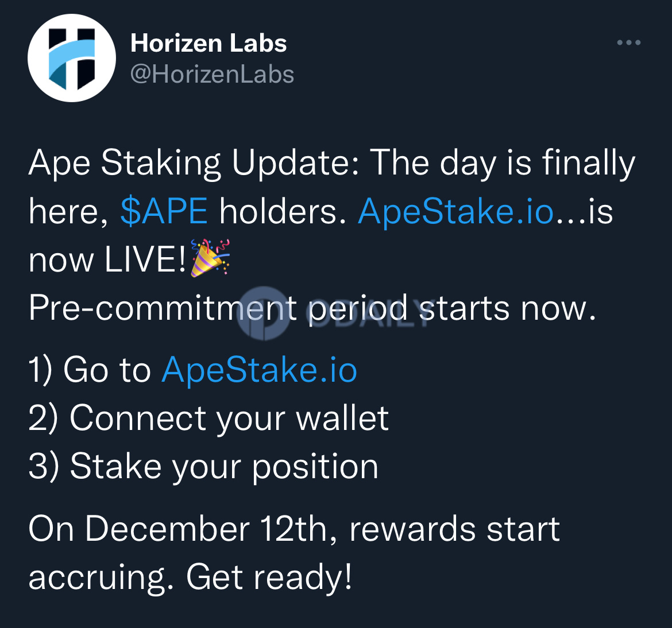Open the Horizen Labs profile avatar

[72, 58]
